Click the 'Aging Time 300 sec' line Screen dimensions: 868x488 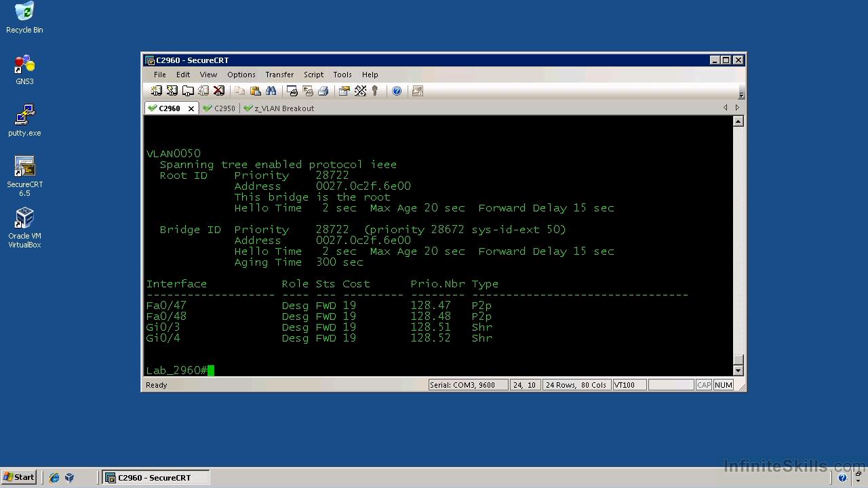coord(299,262)
